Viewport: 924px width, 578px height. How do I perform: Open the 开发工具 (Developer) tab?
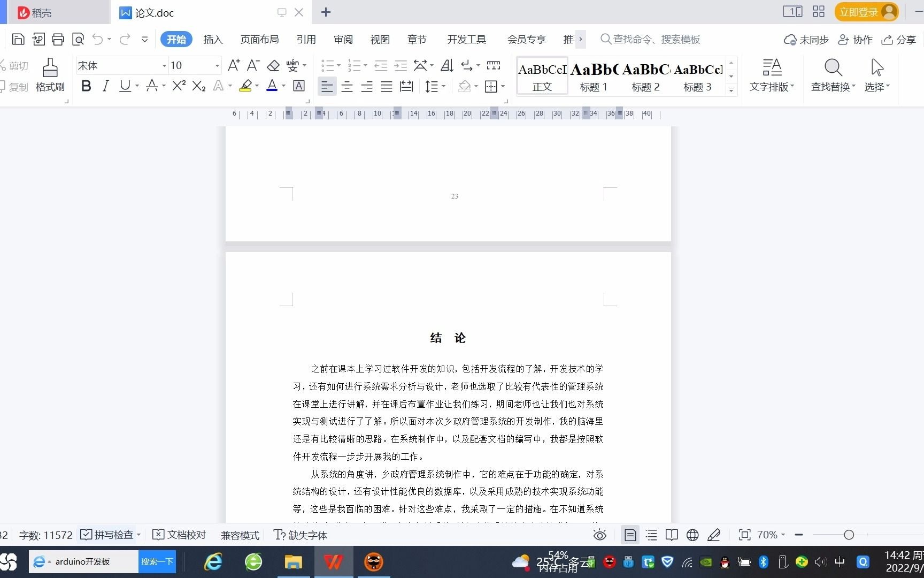(466, 40)
